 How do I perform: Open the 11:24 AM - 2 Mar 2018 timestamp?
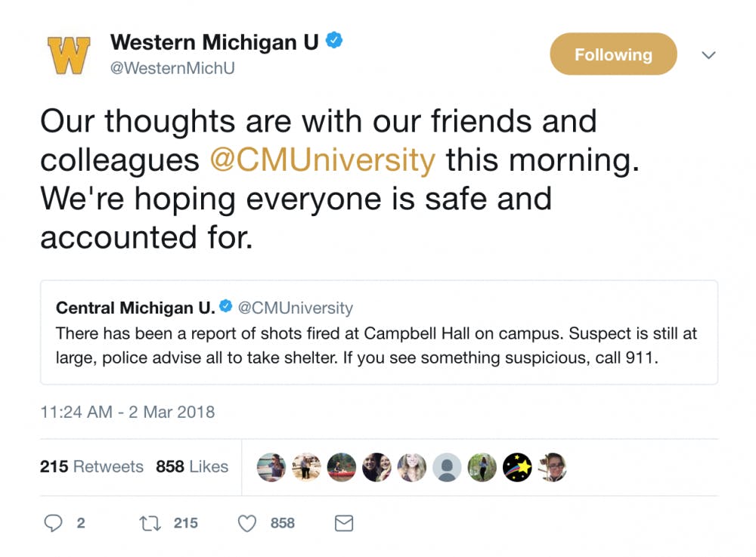[127, 412]
